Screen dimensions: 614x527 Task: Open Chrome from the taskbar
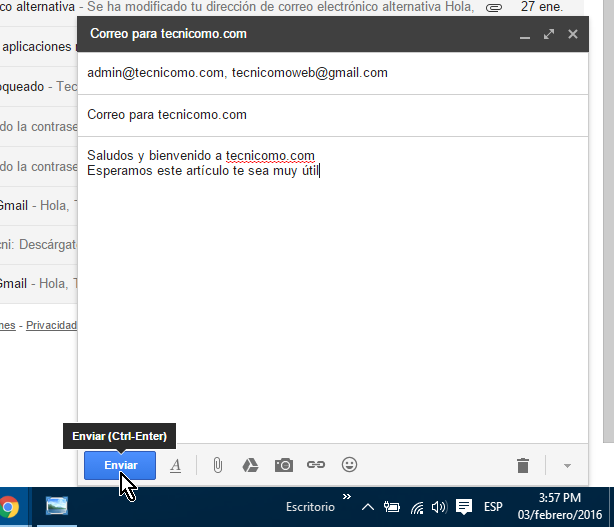point(9,507)
